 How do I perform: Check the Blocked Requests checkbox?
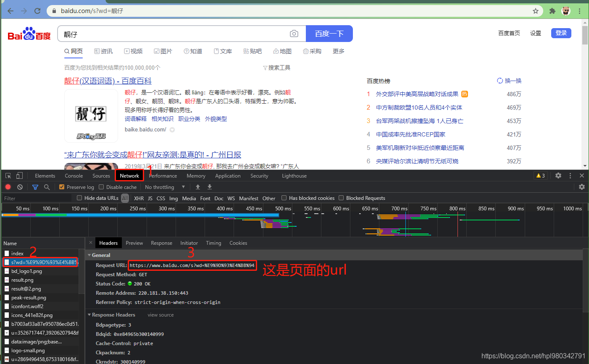point(342,198)
